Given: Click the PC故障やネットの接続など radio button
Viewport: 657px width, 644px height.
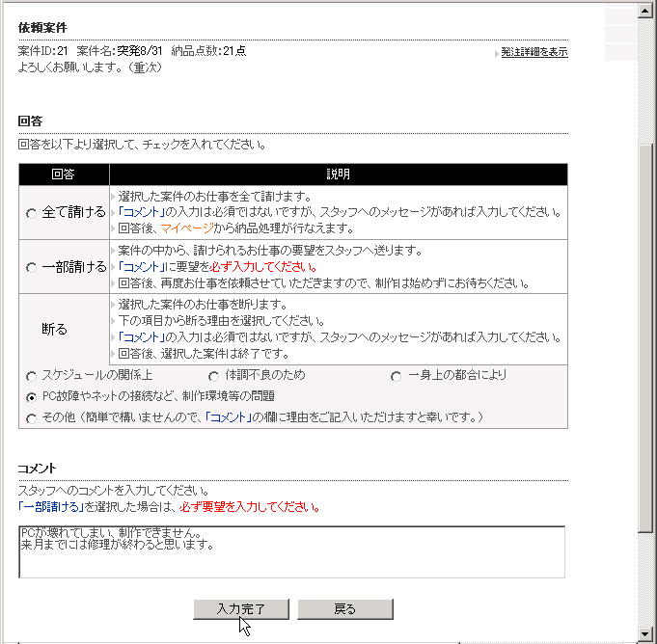Looking at the screenshot, I should [x=32, y=397].
